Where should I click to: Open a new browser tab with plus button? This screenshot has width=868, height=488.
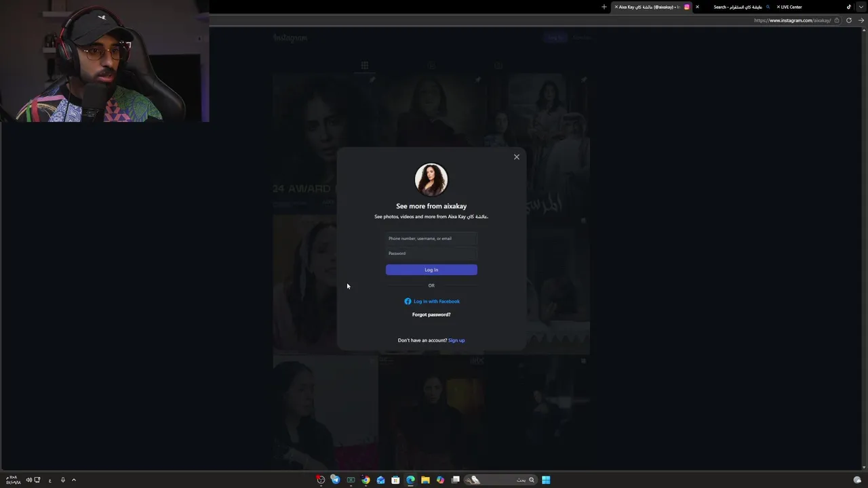pyautogui.click(x=604, y=7)
